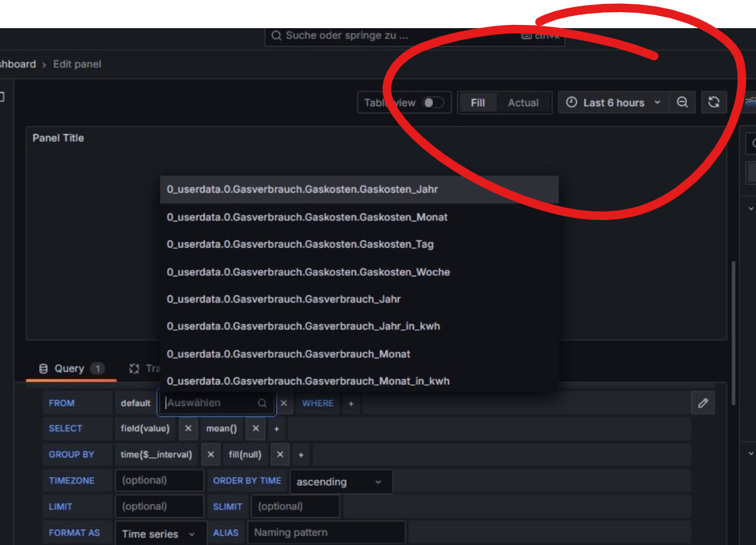Remove time($__interval) with its X button
This screenshot has width=756, height=545.
(x=210, y=454)
